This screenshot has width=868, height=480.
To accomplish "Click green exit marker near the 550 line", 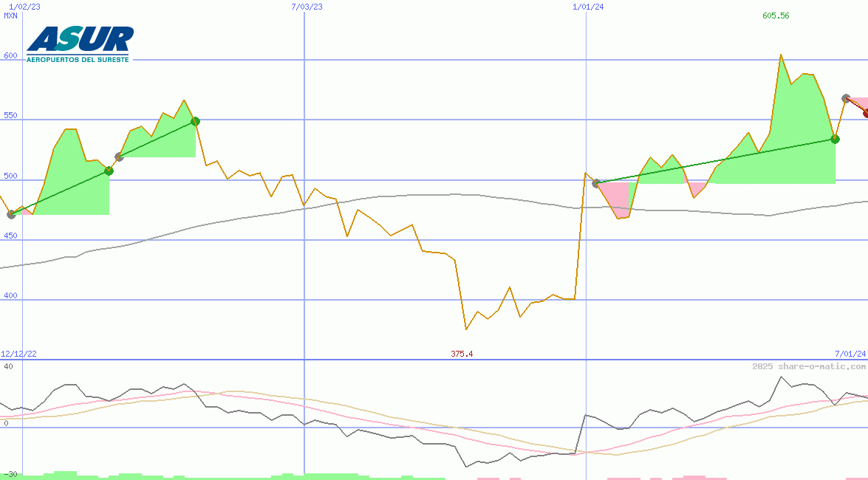I will pos(195,121).
